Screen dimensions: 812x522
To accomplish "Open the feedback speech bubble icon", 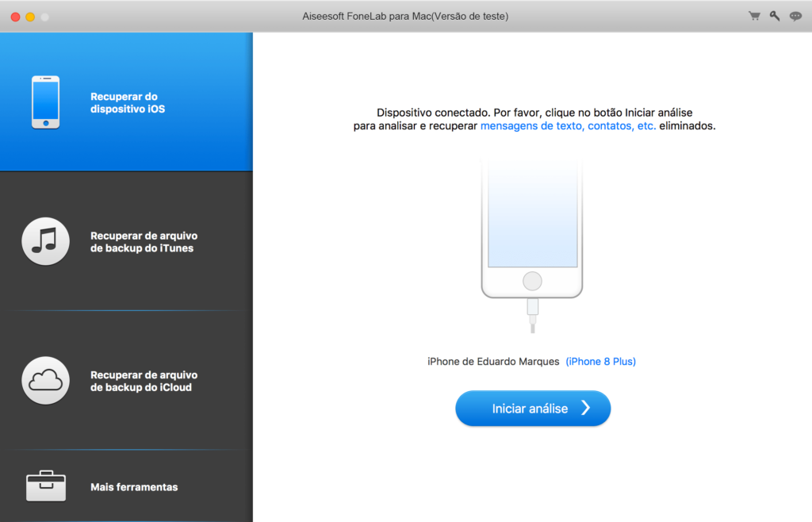I will 795,16.
